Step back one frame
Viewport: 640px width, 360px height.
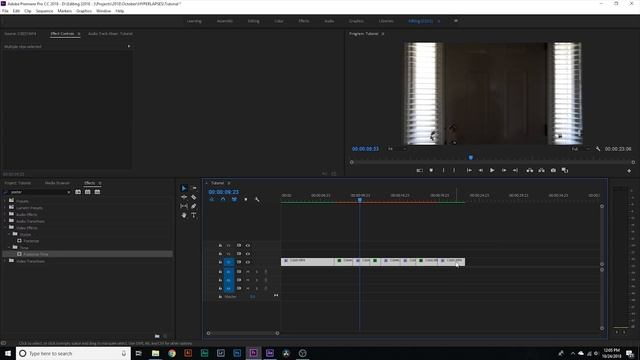480,170
